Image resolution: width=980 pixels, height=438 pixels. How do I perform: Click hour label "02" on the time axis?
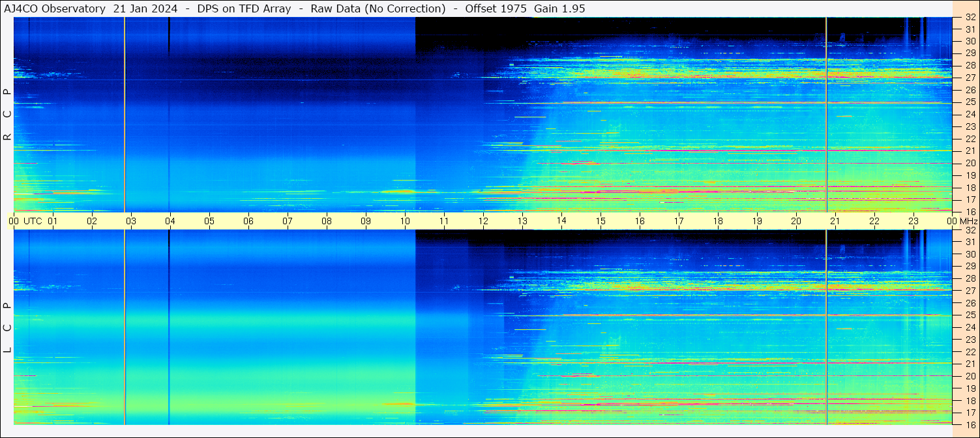(x=92, y=221)
